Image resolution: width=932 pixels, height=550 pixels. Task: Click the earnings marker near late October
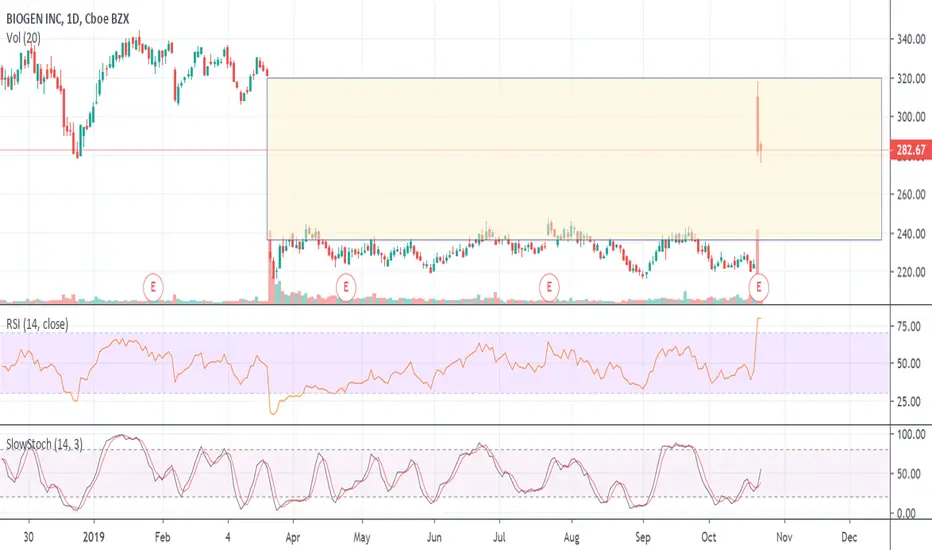click(758, 287)
